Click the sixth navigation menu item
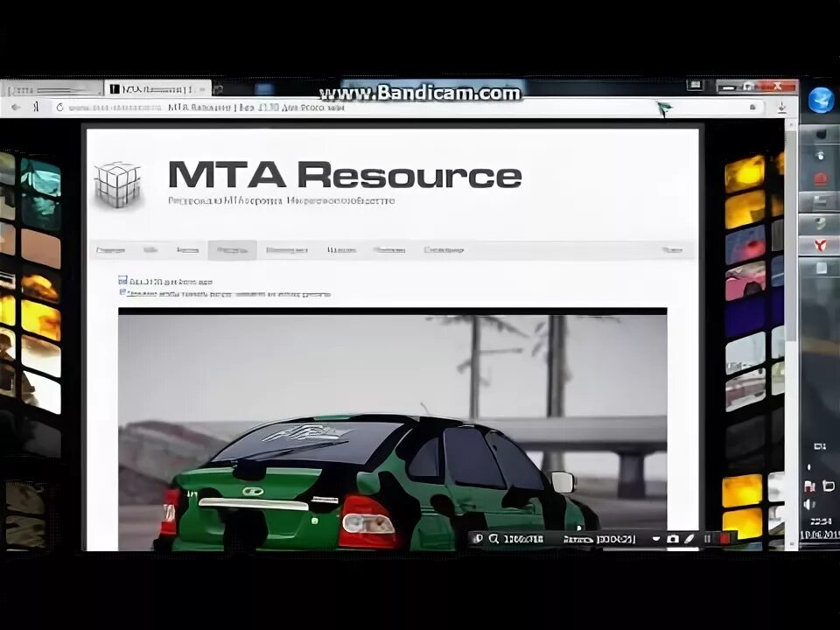 pyautogui.click(x=341, y=250)
